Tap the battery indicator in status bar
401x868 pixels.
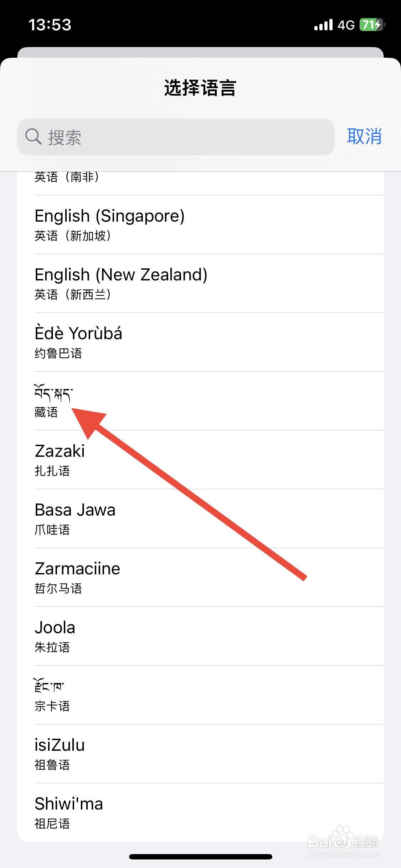372,25
